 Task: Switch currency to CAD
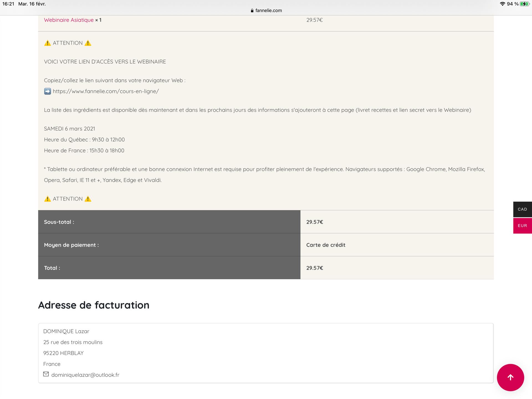point(522,209)
